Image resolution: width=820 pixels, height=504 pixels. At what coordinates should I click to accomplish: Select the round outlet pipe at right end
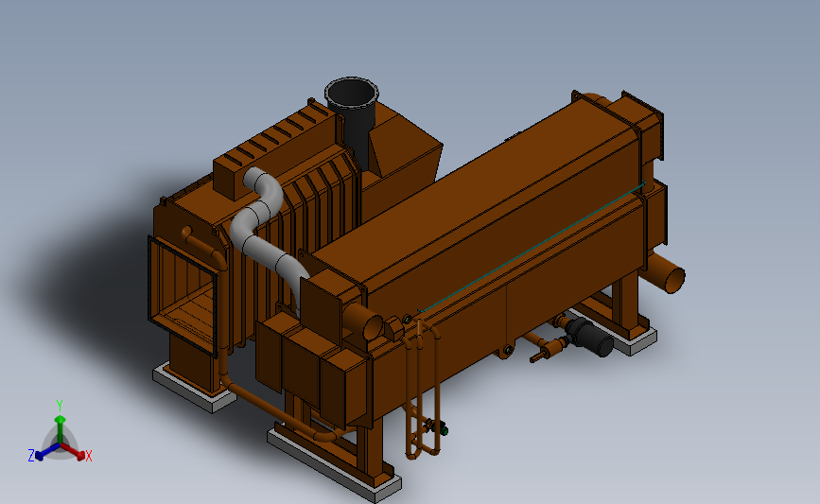pos(664,272)
